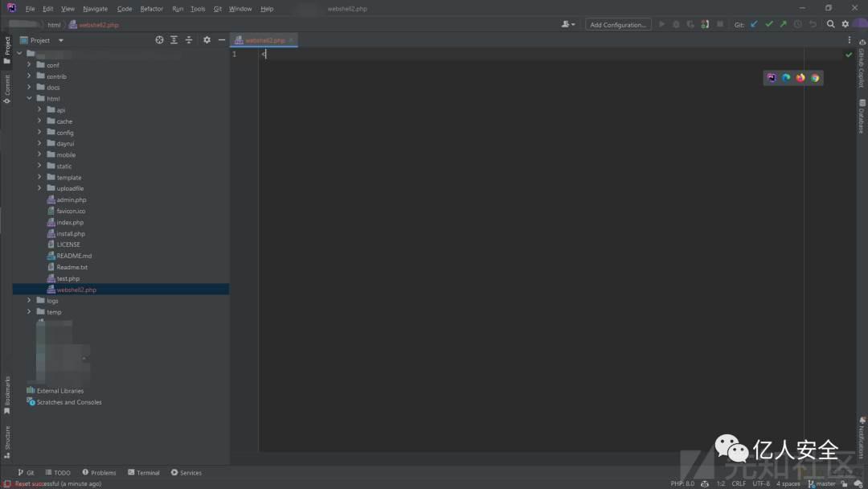Viewport: 868px width, 489px height.
Task: Open file in Edge browser icon
Action: point(786,78)
